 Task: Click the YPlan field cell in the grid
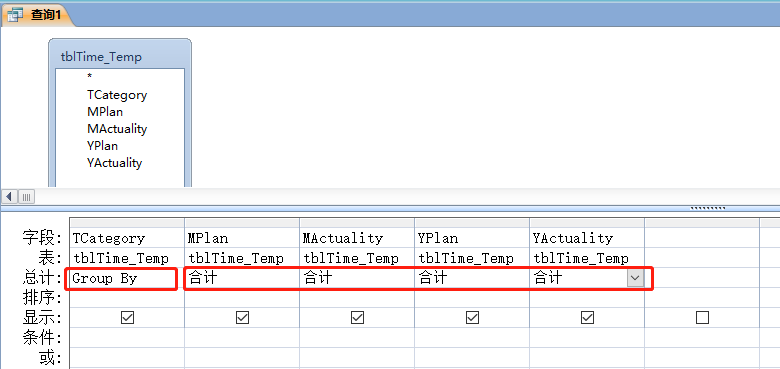472,238
